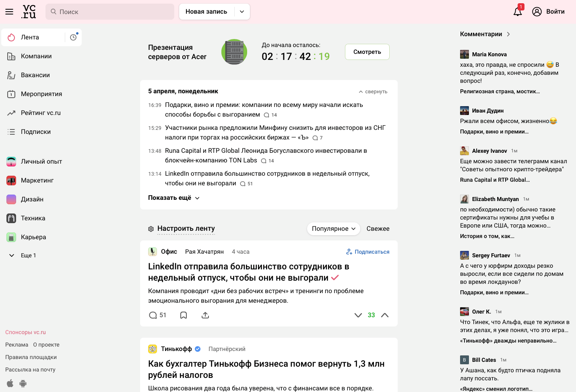Open the Офис subsite
The image size is (576, 392).
pos(163,252)
